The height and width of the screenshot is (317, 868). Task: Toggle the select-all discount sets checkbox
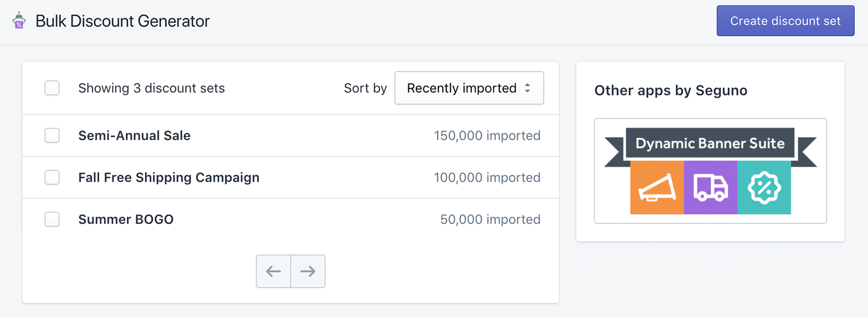click(52, 88)
